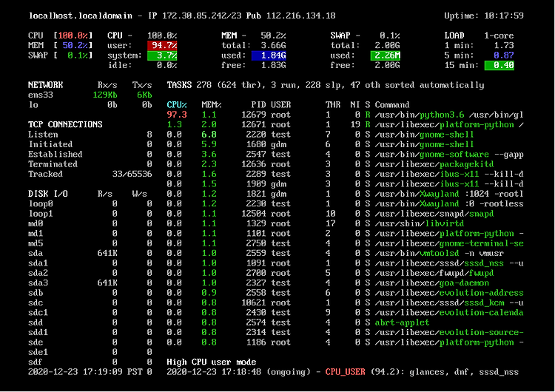Click the libvirtd process command

[x=420, y=223]
